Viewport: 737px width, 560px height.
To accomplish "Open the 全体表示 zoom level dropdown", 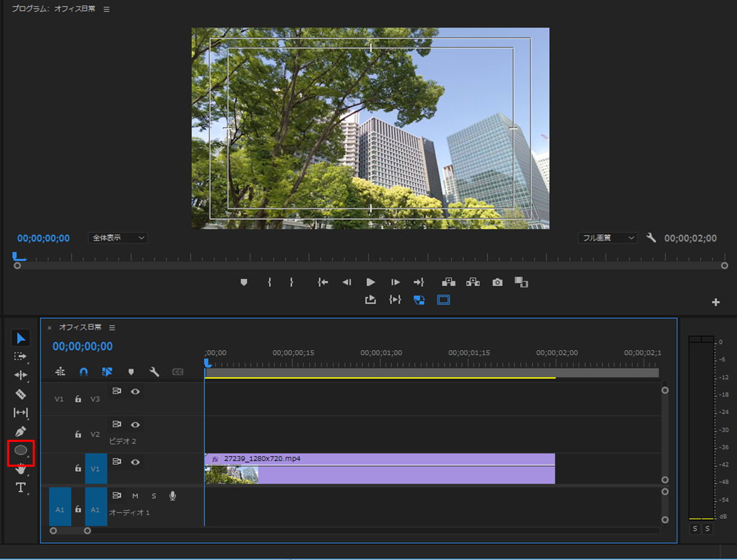I will (117, 238).
